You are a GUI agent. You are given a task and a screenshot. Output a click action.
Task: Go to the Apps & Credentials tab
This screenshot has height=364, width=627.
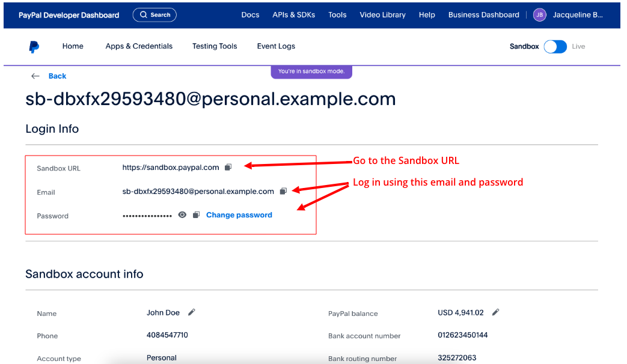(x=139, y=46)
